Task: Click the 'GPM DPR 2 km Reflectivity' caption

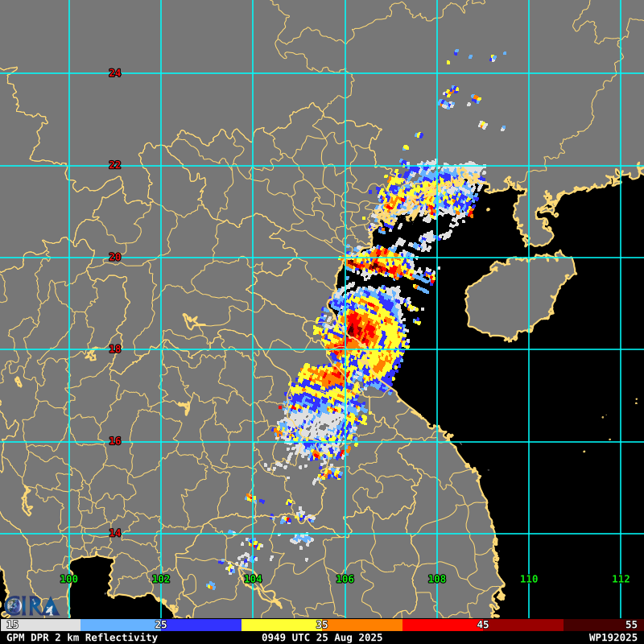Action: (x=82, y=638)
